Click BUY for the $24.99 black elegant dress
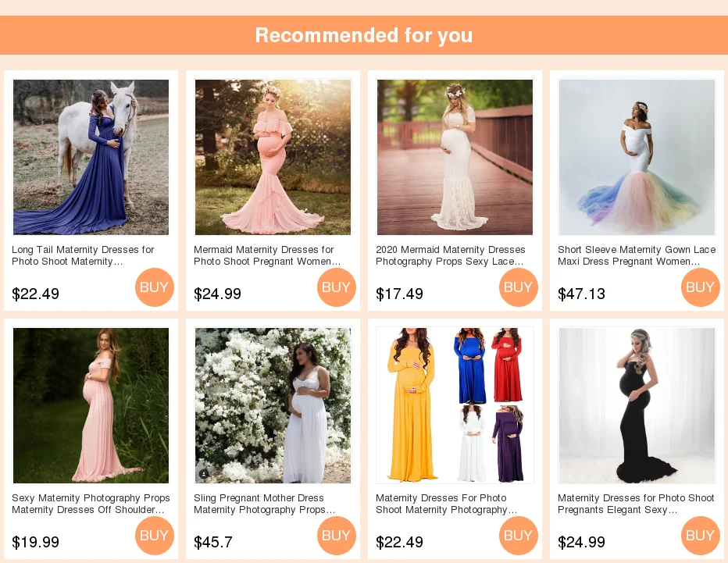728x563 pixels. tap(701, 535)
